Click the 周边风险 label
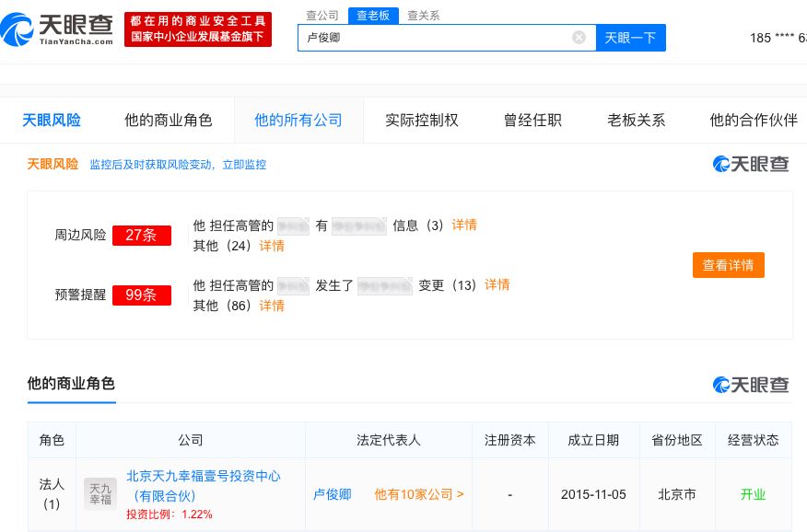This screenshot has height=532, width=807. coord(80,235)
